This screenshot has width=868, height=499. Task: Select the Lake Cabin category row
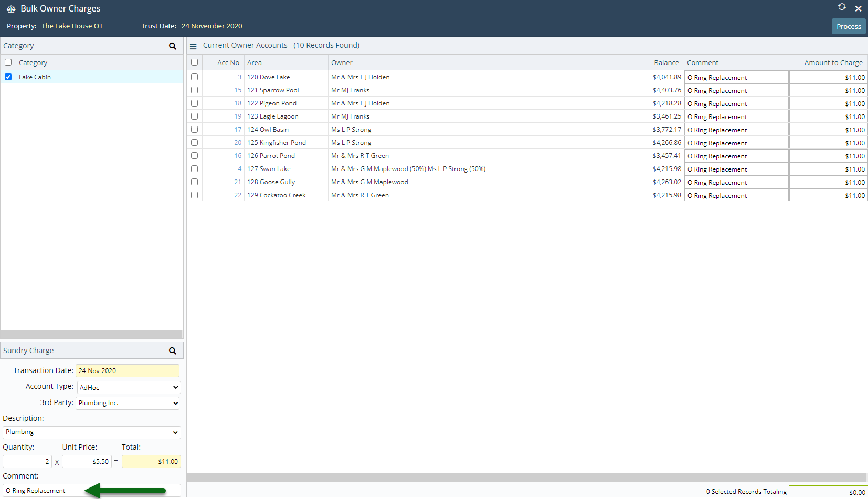coord(92,77)
